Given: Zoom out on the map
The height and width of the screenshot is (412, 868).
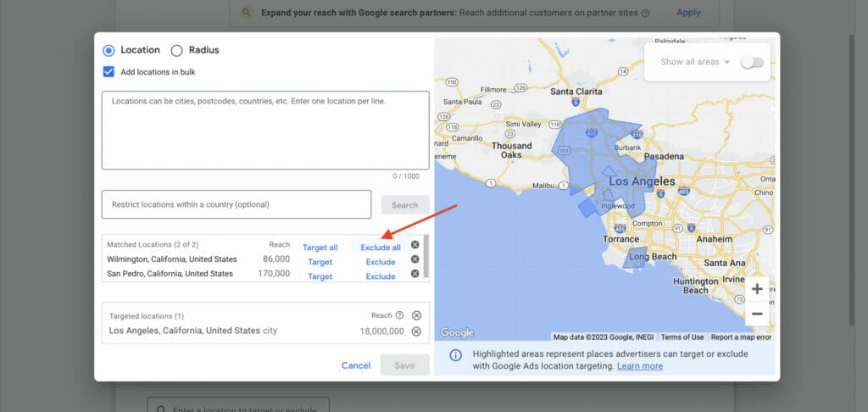Looking at the screenshot, I should coord(757,314).
